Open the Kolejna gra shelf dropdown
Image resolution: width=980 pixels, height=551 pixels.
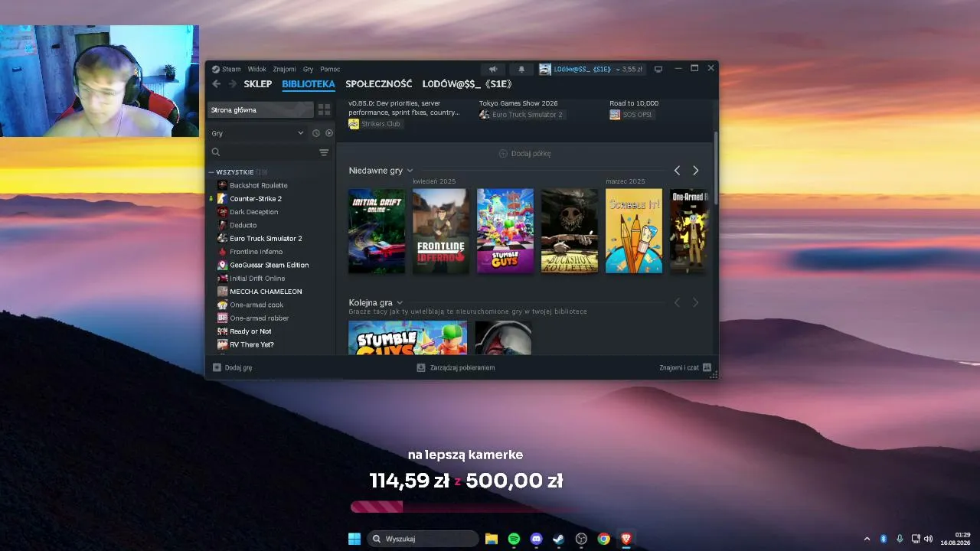pos(400,303)
